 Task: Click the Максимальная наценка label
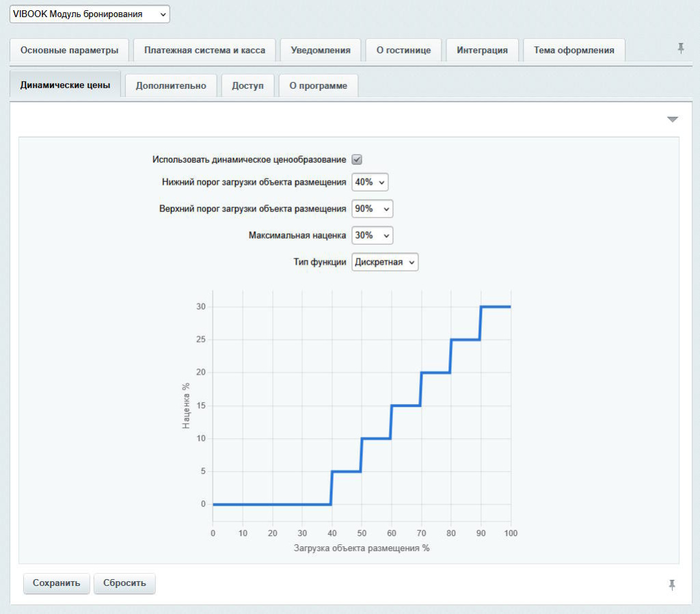click(x=297, y=235)
